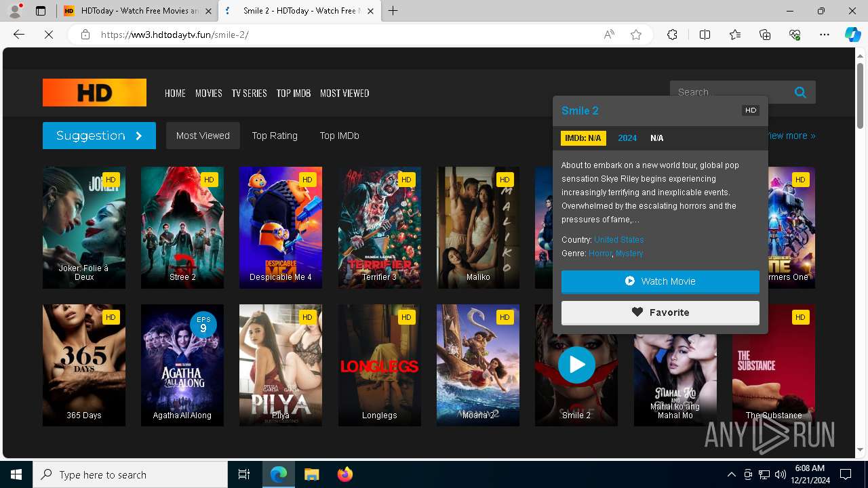Screen dimensions: 868x488
Task: Open Windows notification center
Action: (846, 474)
